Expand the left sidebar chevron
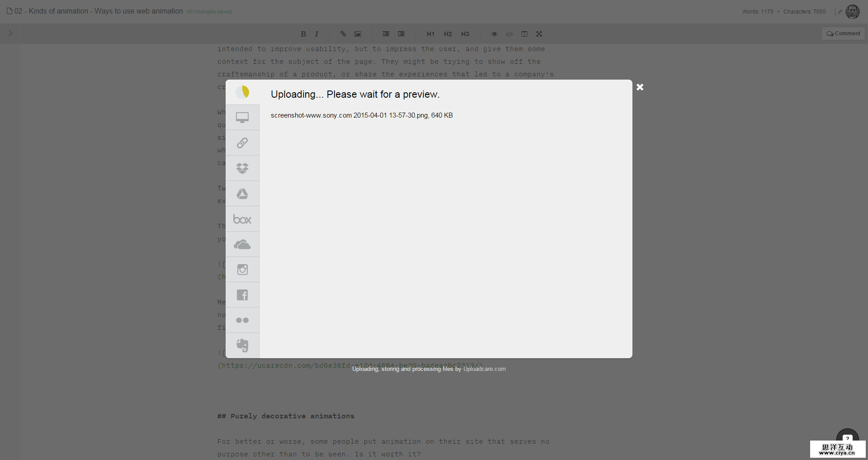 (x=10, y=33)
